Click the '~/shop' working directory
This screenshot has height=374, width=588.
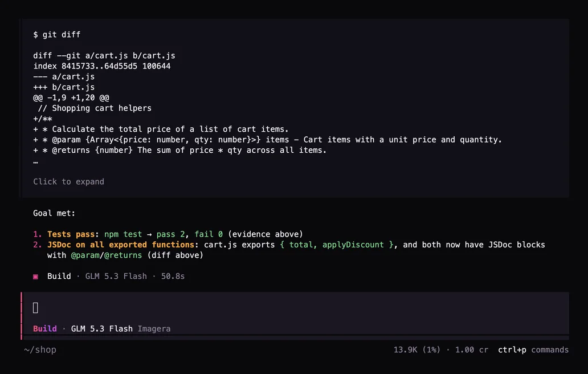pyautogui.click(x=40, y=349)
